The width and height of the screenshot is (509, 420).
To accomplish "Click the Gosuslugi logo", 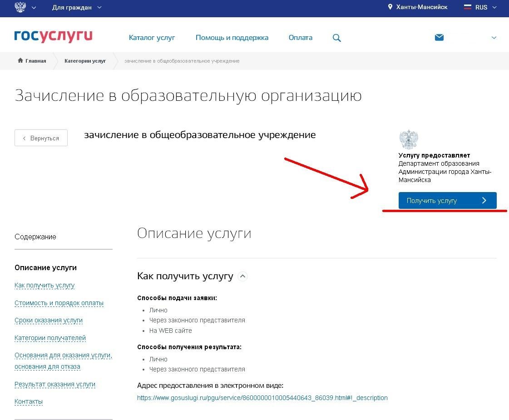I will pyautogui.click(x=53, y=37).
